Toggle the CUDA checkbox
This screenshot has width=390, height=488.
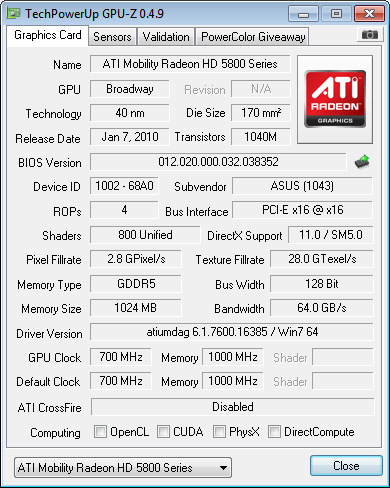163,431
